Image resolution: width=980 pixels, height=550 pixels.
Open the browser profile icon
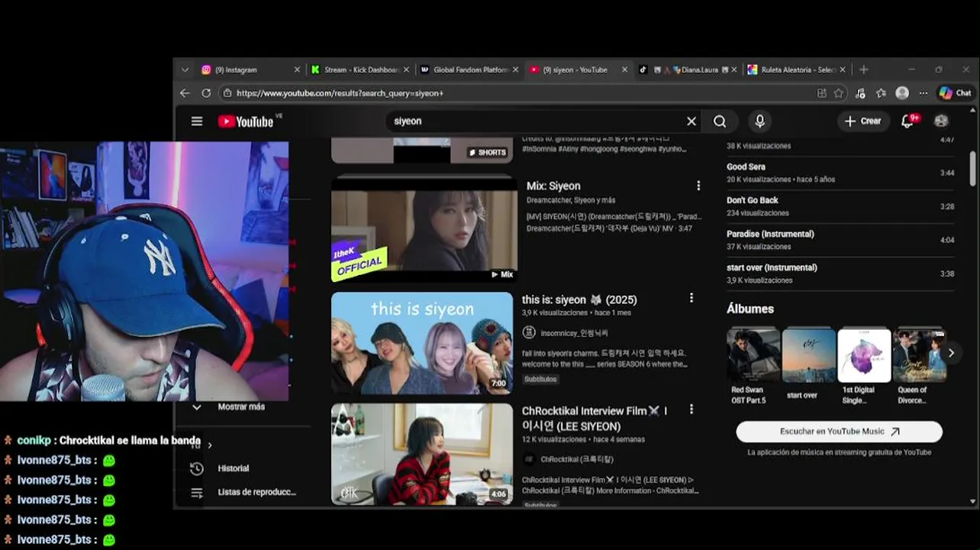click(902, 93)
